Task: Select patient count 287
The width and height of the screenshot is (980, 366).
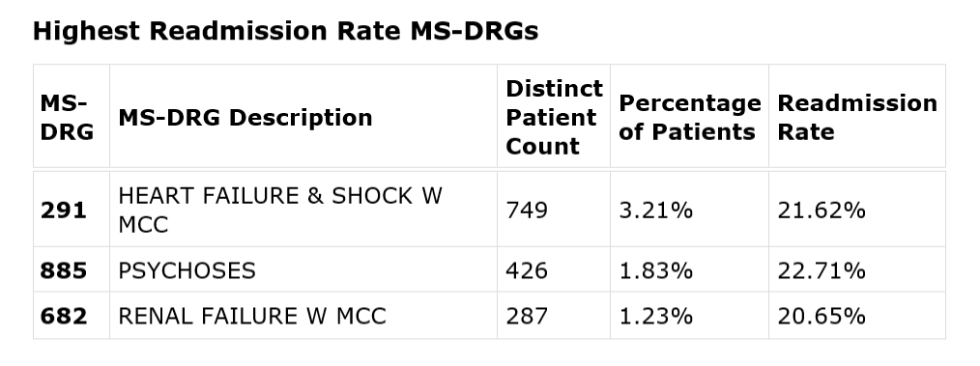Action: click(527, 316)
